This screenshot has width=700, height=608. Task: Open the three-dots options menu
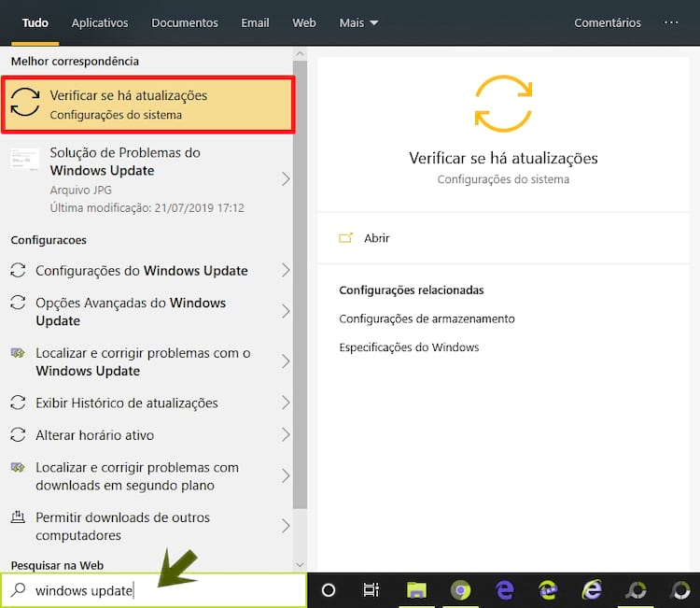pos(672,22)
